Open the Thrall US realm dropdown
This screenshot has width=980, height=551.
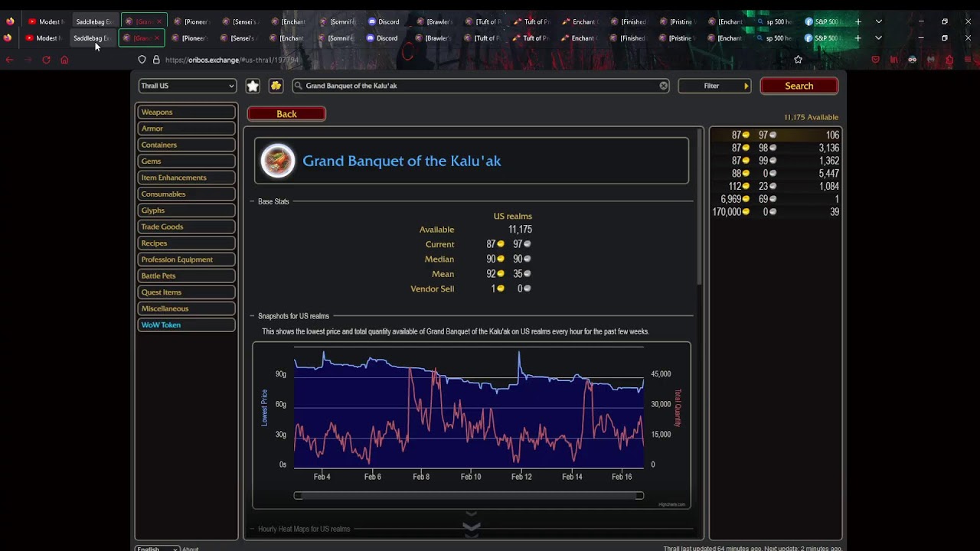tap(188, 86)
